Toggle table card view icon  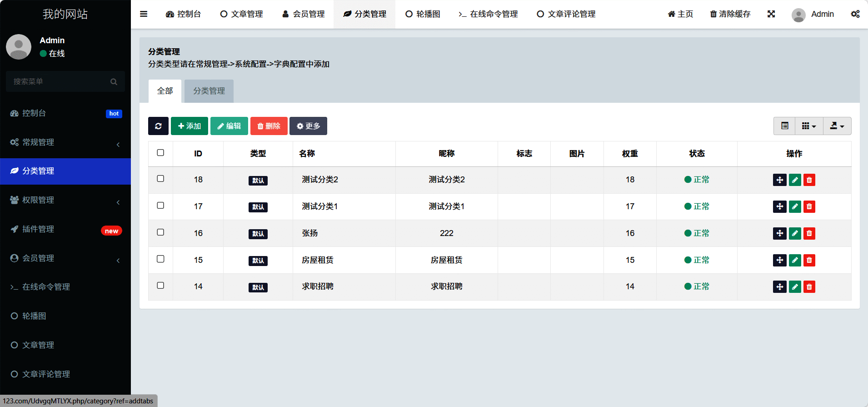pyautogui.click(x=784, y=126)
